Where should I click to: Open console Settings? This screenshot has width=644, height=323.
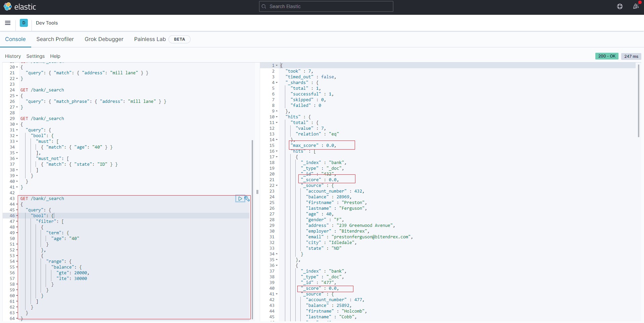coord(35,56)
